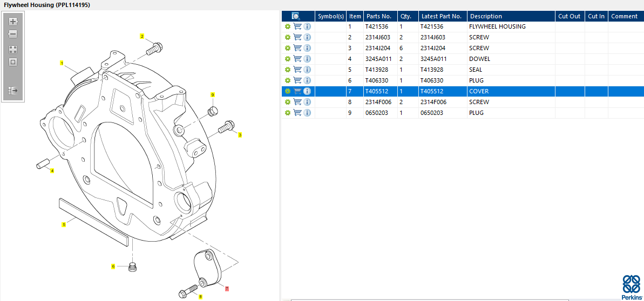Add DOWEL 3245A011 to cart
This screenshot has width=644, height=301.
297,59
